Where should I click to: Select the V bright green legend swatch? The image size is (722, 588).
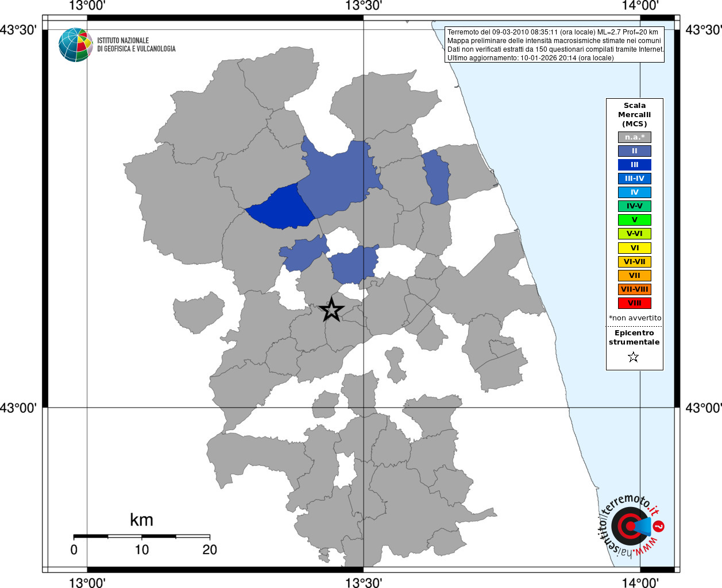[x=635, y=220]
